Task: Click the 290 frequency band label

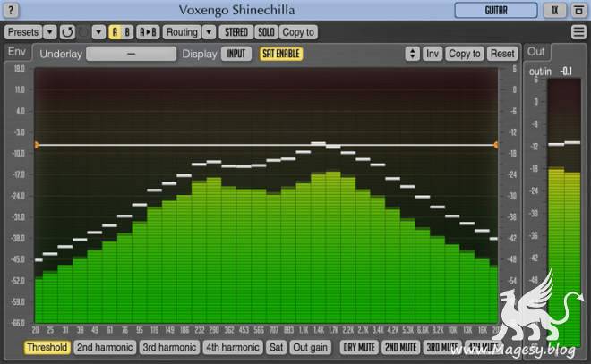Action: (214, 331)
